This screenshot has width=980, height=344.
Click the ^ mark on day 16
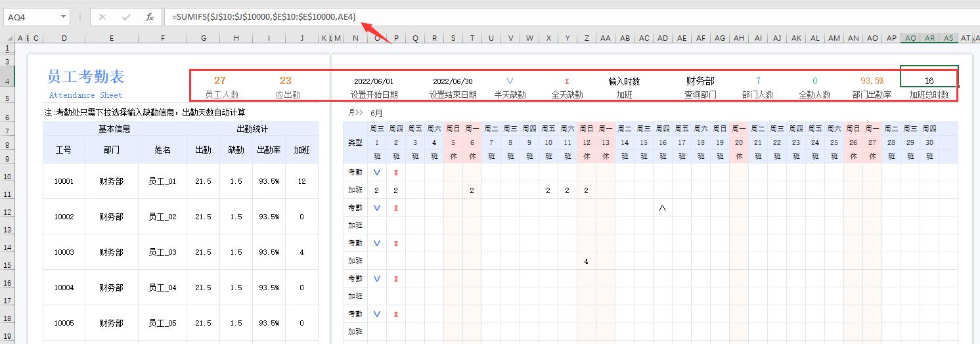662,207
